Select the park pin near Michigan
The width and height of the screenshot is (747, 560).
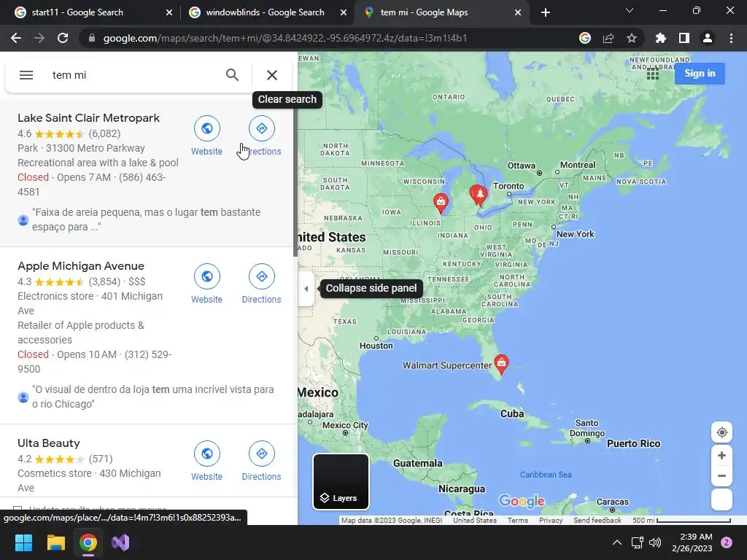point(479,195)
